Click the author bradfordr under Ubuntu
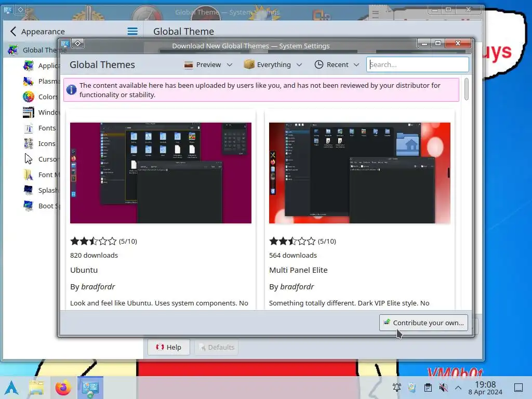 click(x=98, y=287)
